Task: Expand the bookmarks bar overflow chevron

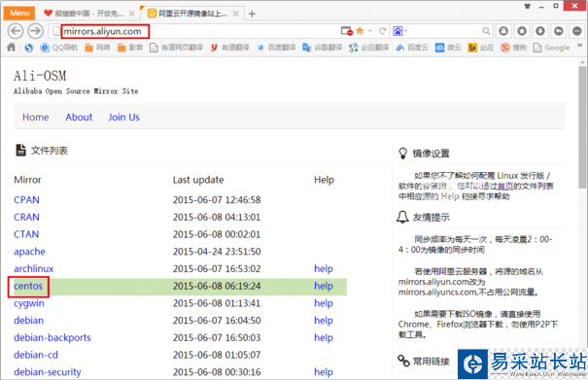Action: click(x=580, y=46)
